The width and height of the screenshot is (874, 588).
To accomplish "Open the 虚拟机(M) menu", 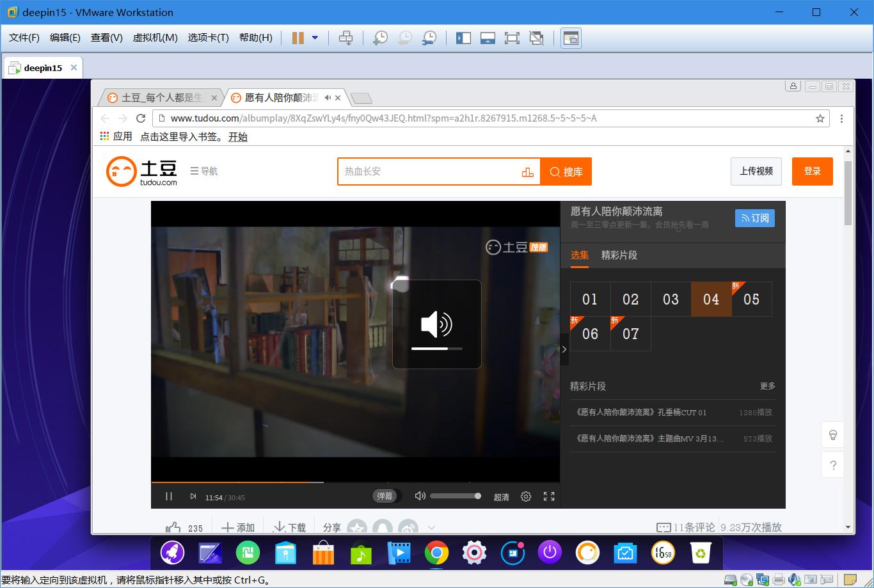I will point(155,38).
